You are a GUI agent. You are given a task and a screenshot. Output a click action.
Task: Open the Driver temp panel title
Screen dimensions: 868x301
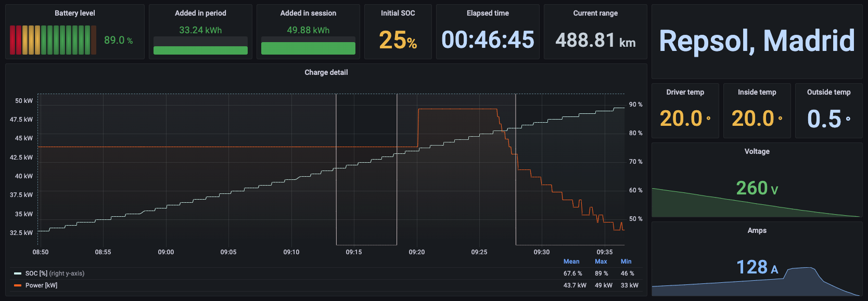pos(685,92)
